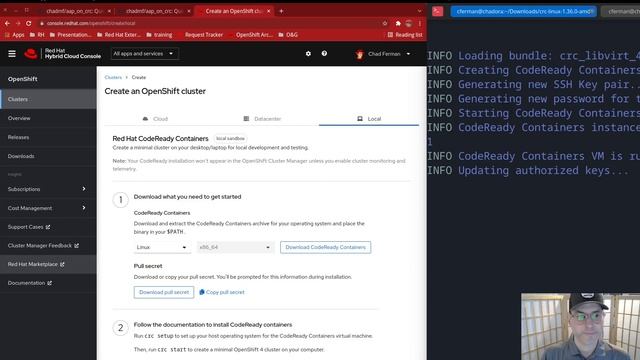640x360 pixels.
Task: Close the Create an OpenShift browser tab
Action: pyautogui.click(x=269, y=11)
